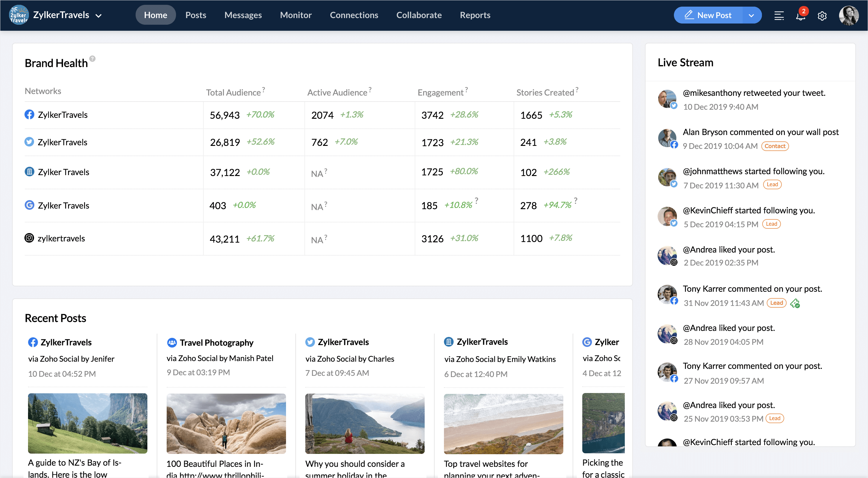The width and height of the screenshot is (868, 478).
Task: Click Instagram icon beside zylkertravels row
Action: coord(29,238)
